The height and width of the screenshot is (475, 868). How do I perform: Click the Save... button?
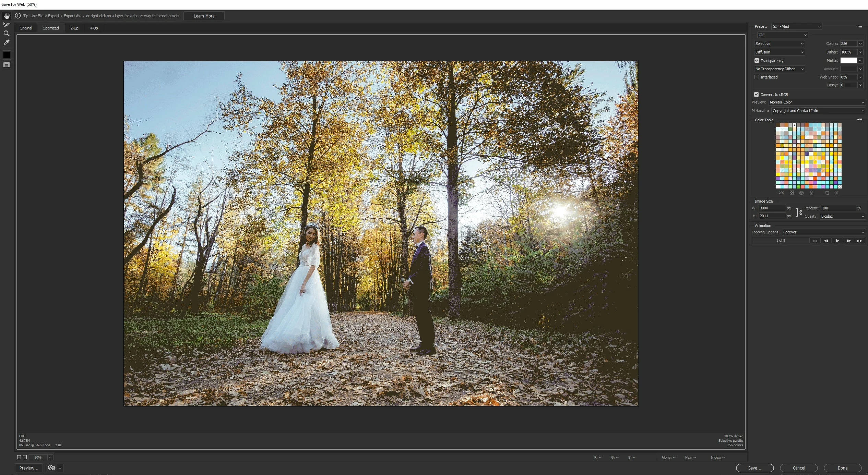pyautogui.click(x=754, y=468)
